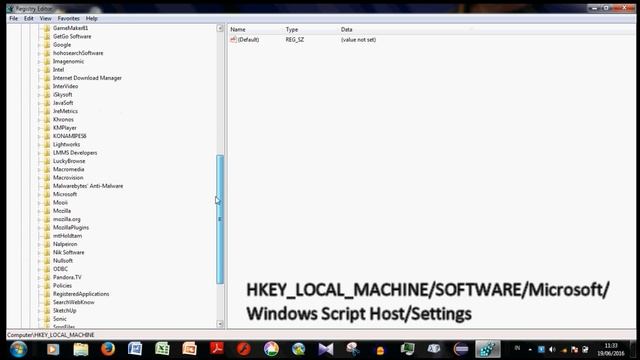This screenshot has width=640, height=360.
Task: Open PowerPoint from the taskbar
Action: (x=189, y=349)
